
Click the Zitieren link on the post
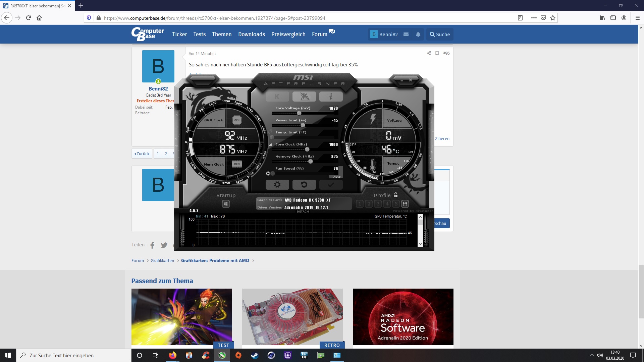tap(442, 138)
